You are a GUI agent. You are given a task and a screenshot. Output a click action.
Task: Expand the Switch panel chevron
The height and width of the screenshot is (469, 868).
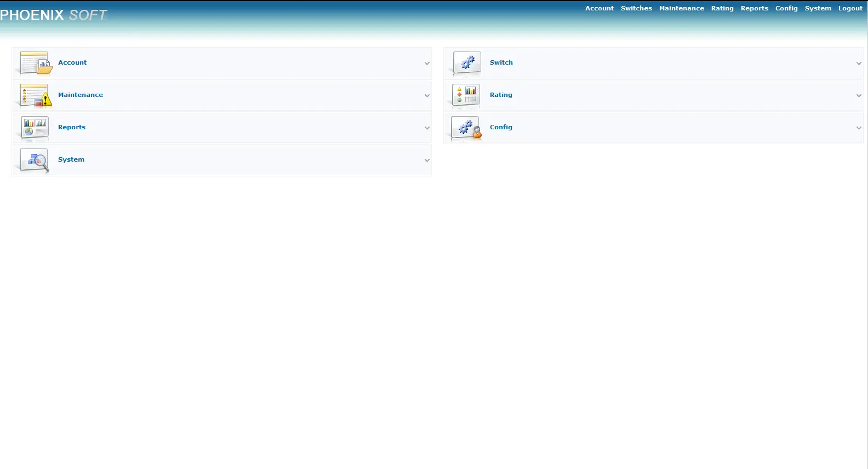(x=859, y=64)
